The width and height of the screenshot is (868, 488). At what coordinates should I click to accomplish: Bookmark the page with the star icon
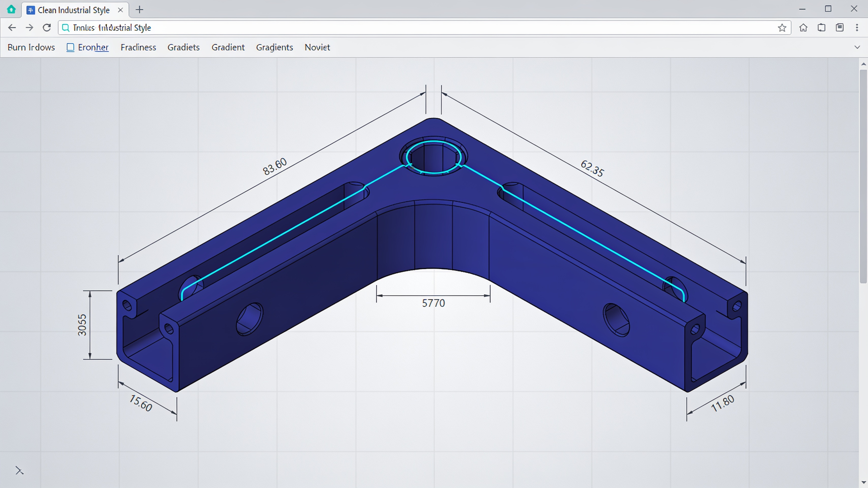(x=782, y=28)
